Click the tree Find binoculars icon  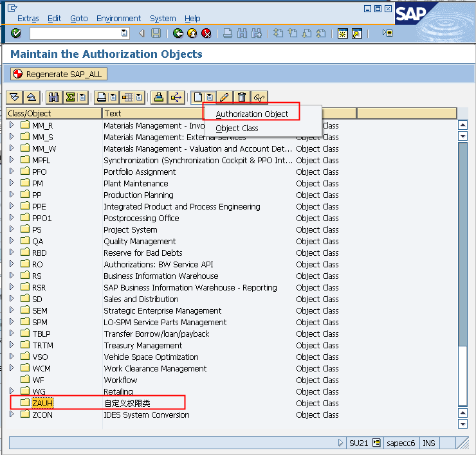point(54,98)
